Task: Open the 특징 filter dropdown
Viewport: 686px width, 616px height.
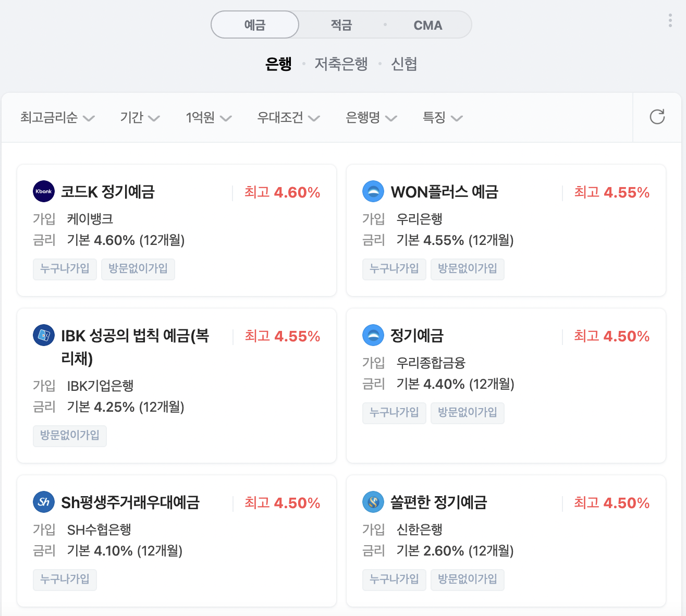Action: 443,117
